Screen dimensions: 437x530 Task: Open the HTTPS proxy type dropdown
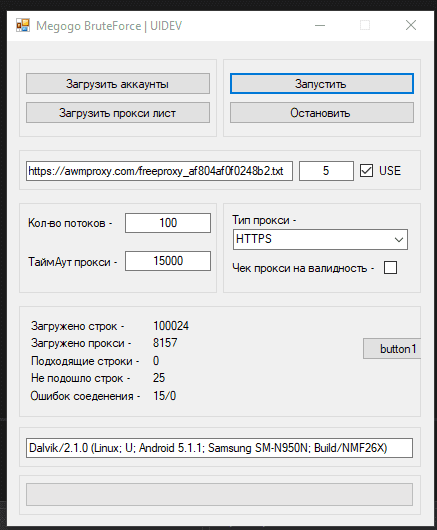(x=320, y=240)
